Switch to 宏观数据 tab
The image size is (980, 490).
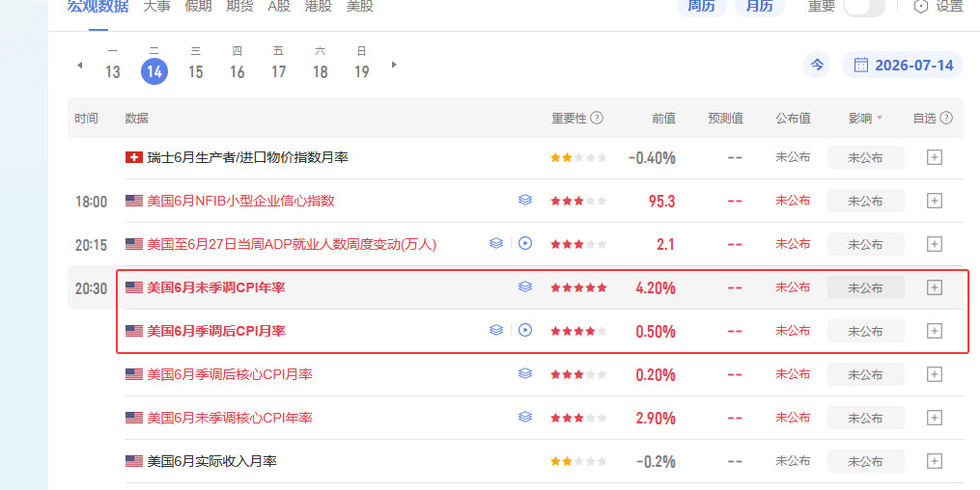click(x=98, y=6)
